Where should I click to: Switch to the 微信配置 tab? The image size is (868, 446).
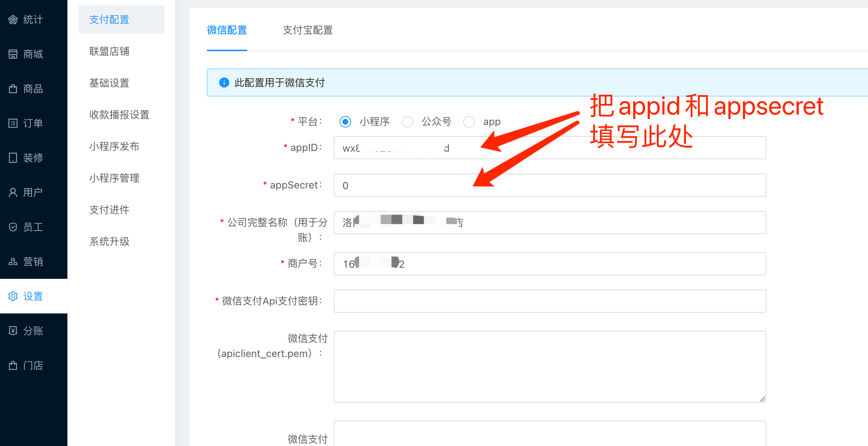227,30
